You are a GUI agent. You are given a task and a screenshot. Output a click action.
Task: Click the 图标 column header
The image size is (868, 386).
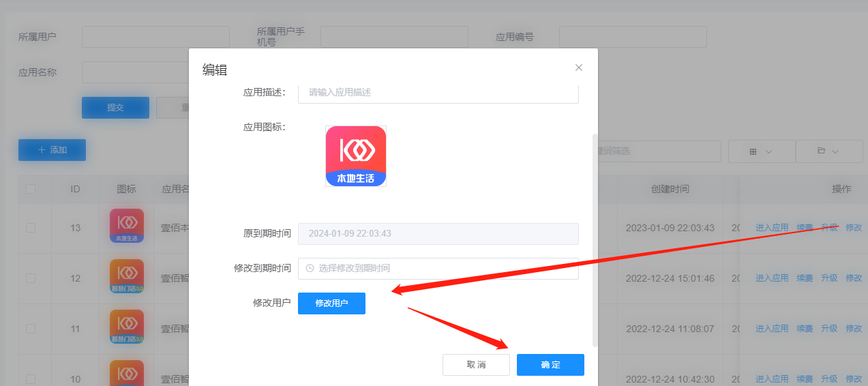(127, 189)
